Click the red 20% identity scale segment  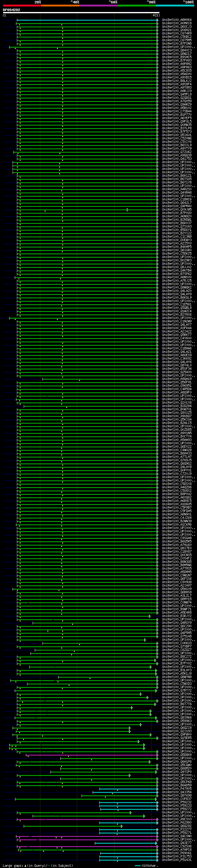[x=22, y=6]
